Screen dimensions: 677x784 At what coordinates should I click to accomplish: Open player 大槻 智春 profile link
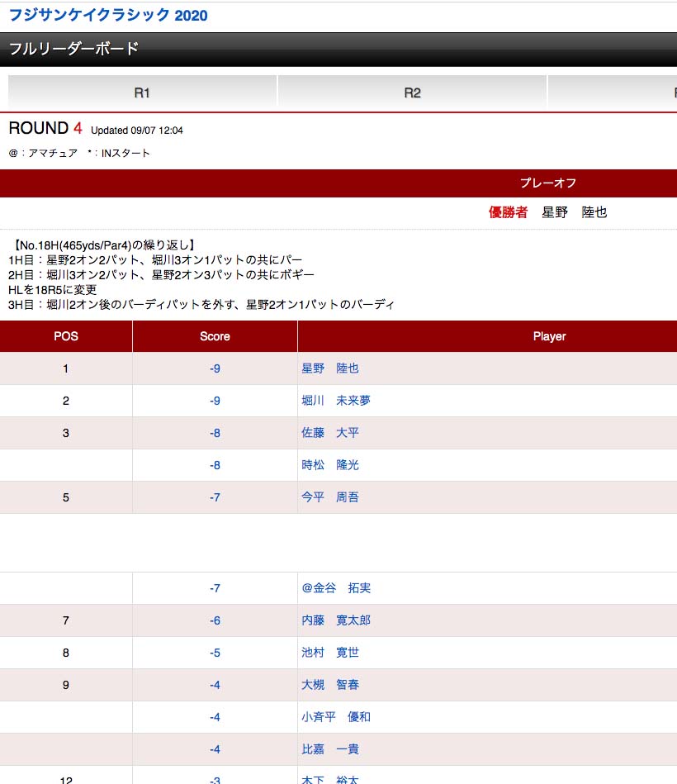[x=330, y=685]
